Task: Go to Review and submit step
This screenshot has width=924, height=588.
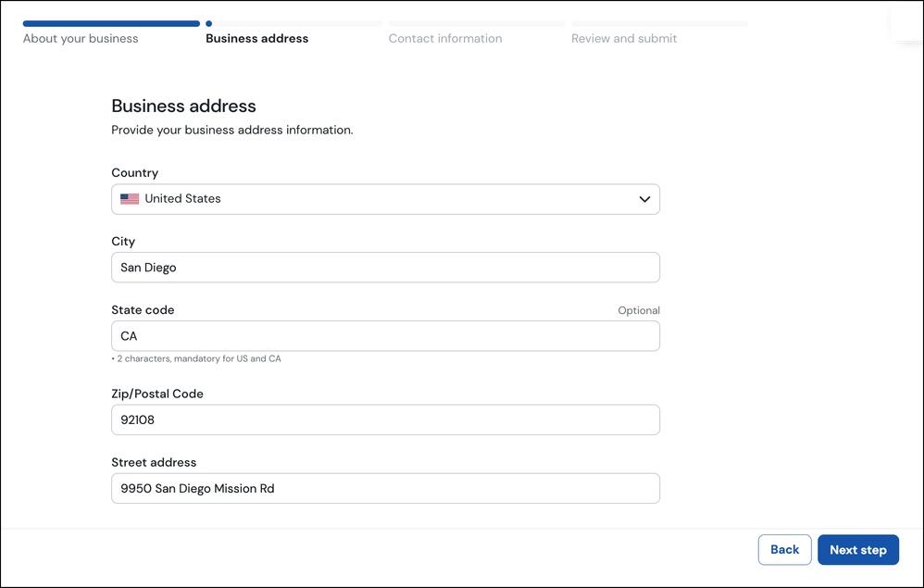Action: (x=624, y=38)
